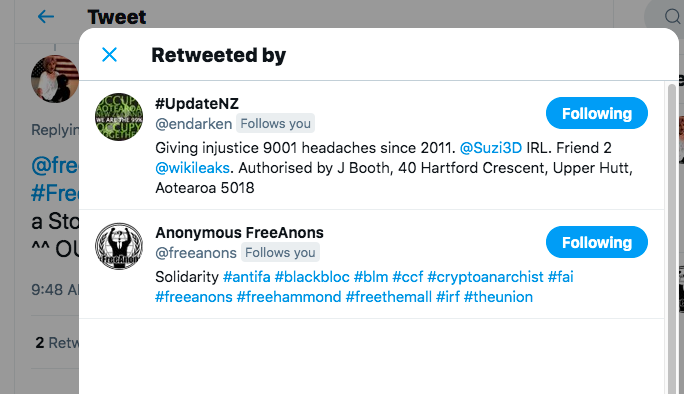684x394 pixels.
Task: Open the #freethemall hashtag
Action: (x=389, y=297)
